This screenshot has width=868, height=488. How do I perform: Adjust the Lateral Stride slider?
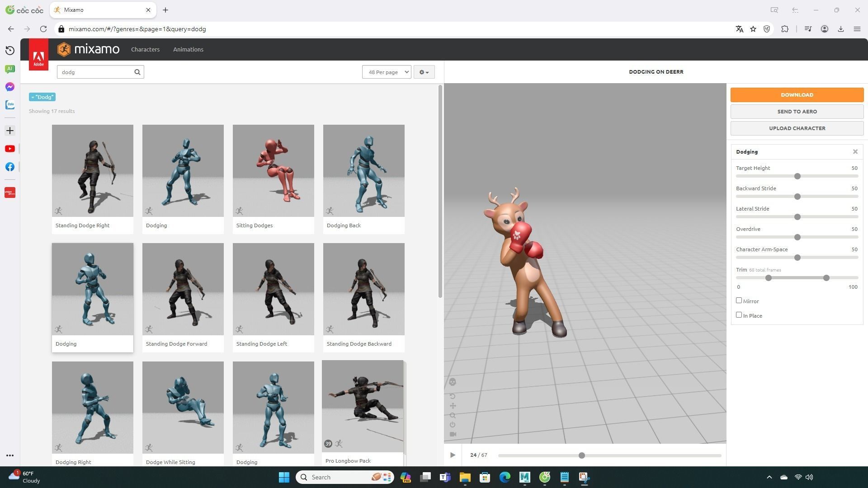[x=797, y=217]
